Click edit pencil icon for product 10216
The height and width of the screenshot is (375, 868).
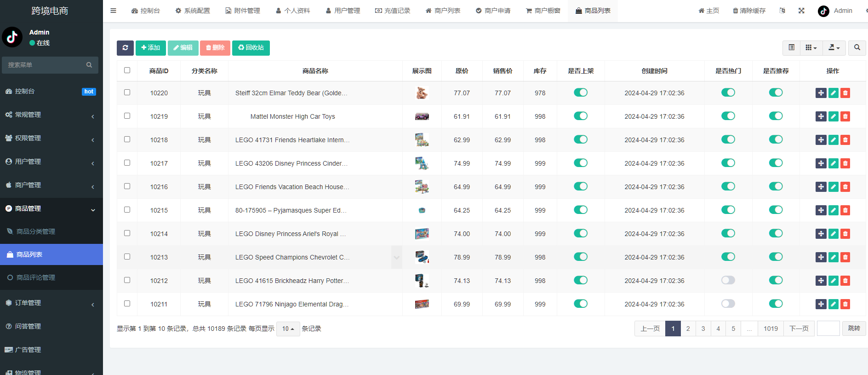(834, 187)
